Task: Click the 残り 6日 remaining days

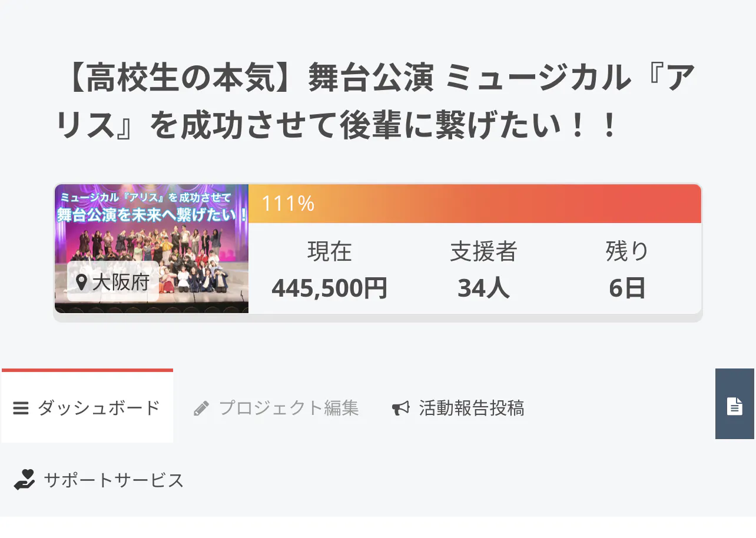Action: 627,288
